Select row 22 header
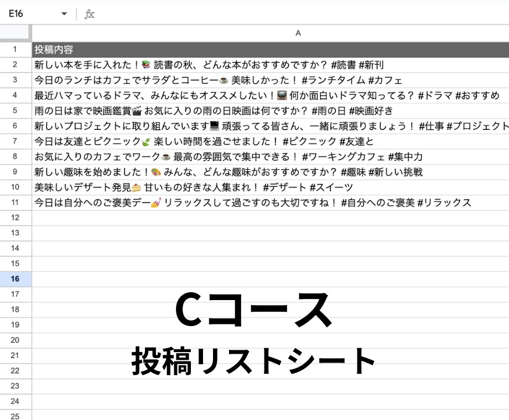 (15, 371)
